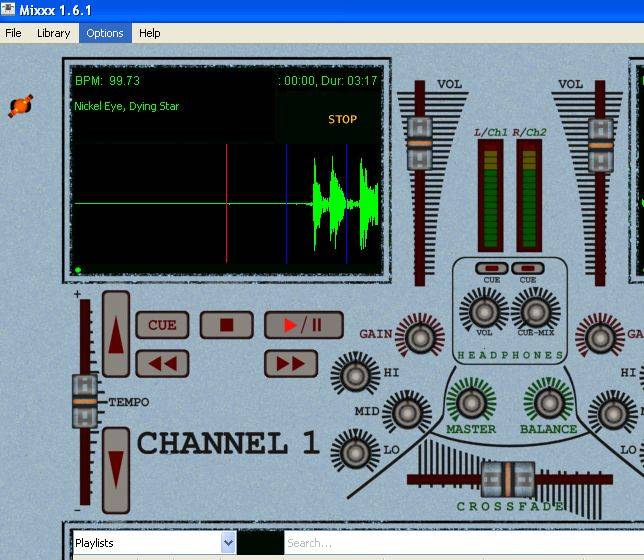Click the track Search field
Image resolution: width=644 pixels, height=560 pixels.
[x=464, y=543]
